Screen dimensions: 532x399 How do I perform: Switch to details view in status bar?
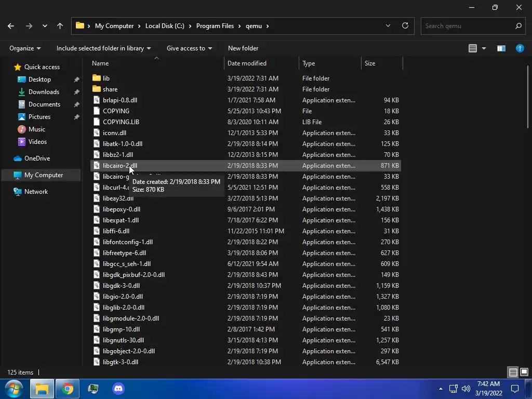(513, 372)
